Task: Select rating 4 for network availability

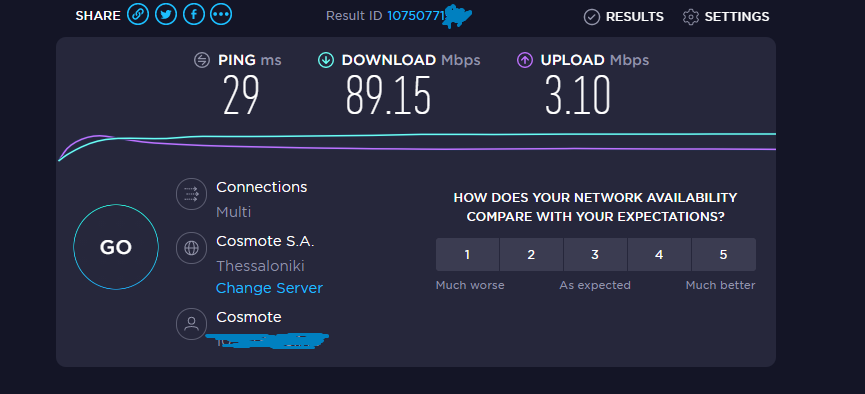Action: tap(659, 254)
